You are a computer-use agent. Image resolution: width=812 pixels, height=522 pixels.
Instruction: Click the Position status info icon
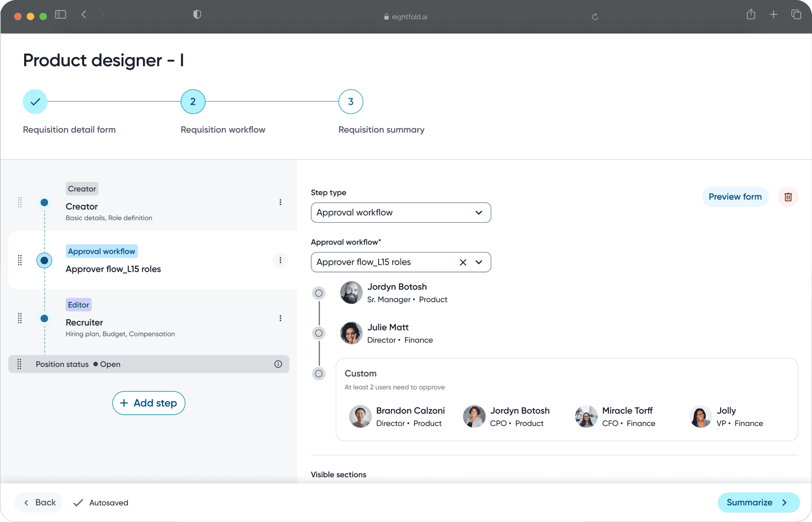coord(278,364)
